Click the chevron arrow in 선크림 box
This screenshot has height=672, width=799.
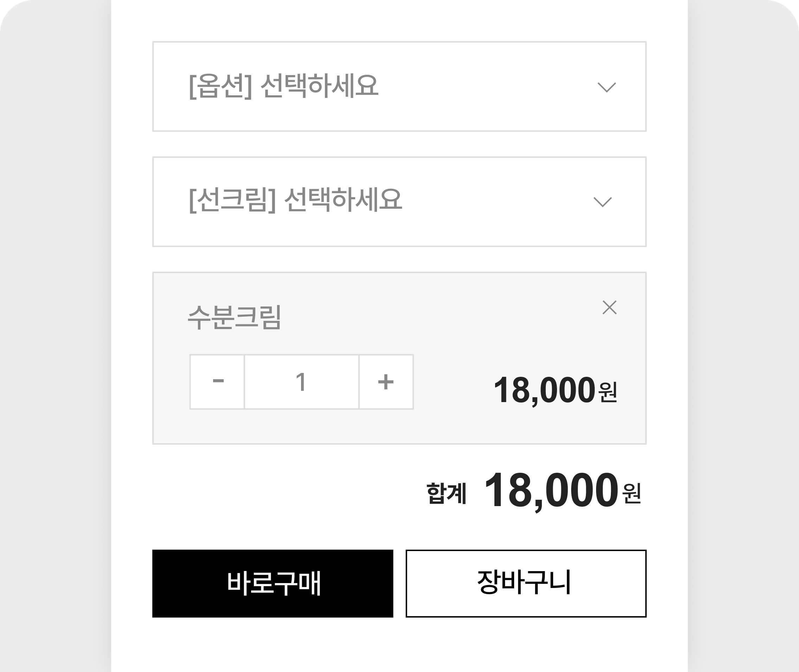pos(603,202)
